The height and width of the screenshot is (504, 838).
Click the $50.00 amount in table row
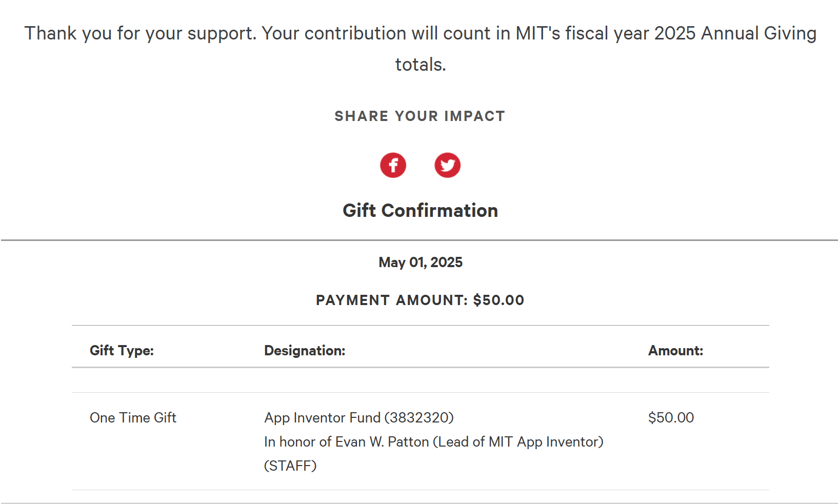(x=671, y=418)
